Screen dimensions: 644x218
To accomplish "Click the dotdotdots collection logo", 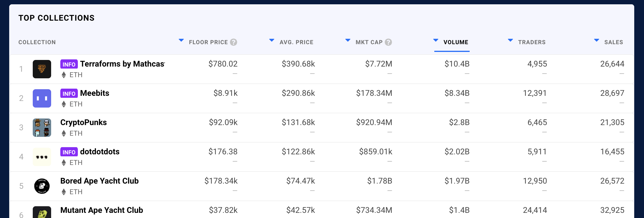I will [x=42, y=157].
